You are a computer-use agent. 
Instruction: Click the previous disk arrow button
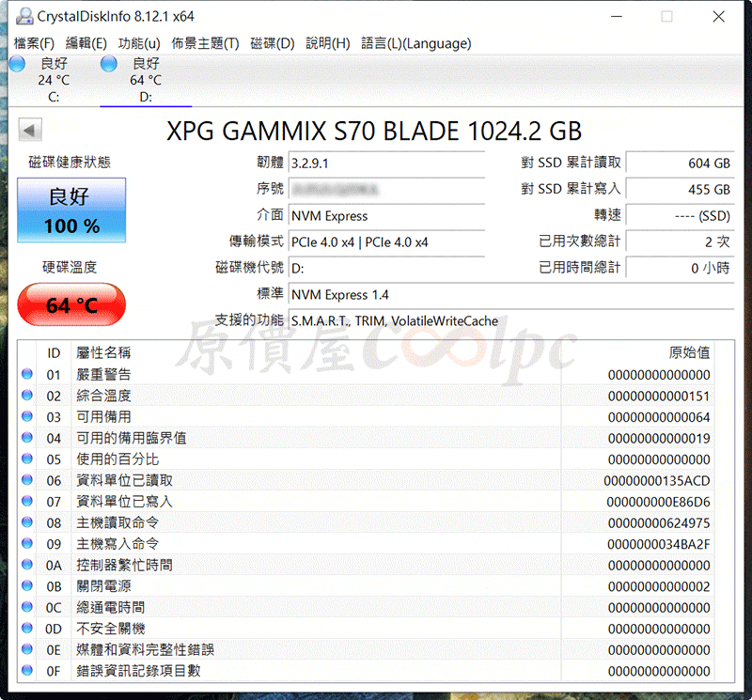[30, 130]
